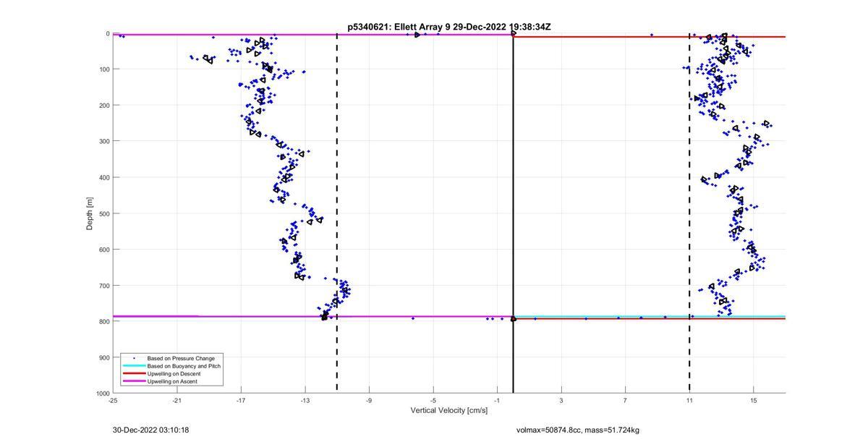Viewport: 868px width, 442px height.
Task: Click x-axis tick label '-1'
Action: [x=497, y=400]
